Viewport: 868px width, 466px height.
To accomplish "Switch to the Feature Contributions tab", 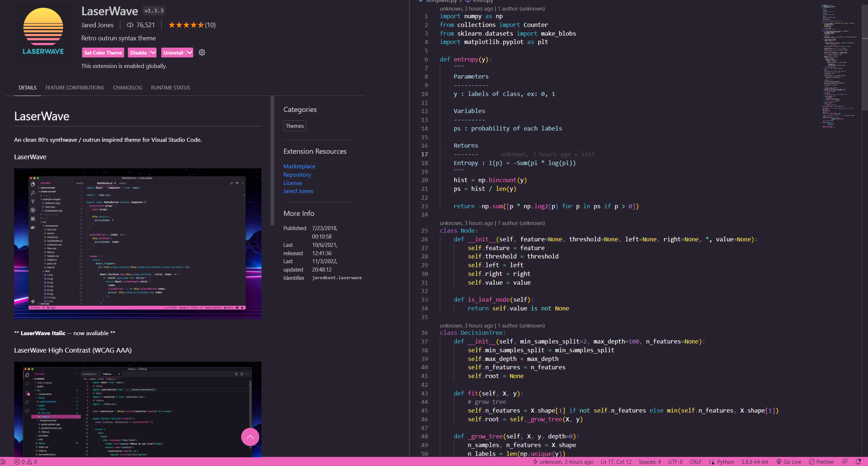I will click(x=75, y=88).
